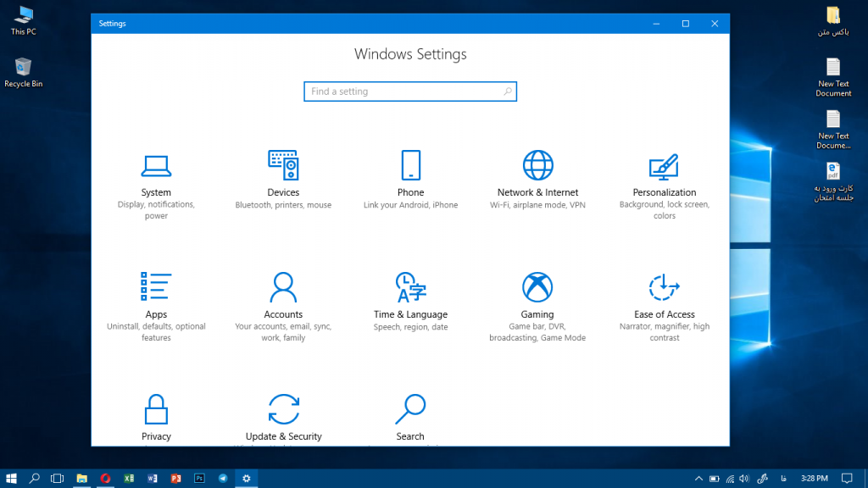Launch Opera browser from taskbar
Screen dimensions: 868x488
tap(105, 478)
